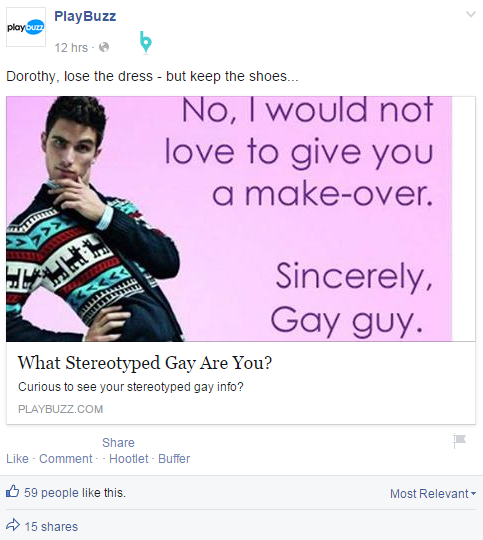The height and width of the screenshot is (540, 483).
Task: Click the teal Buffer pin icon
Action: pos(146,42)
